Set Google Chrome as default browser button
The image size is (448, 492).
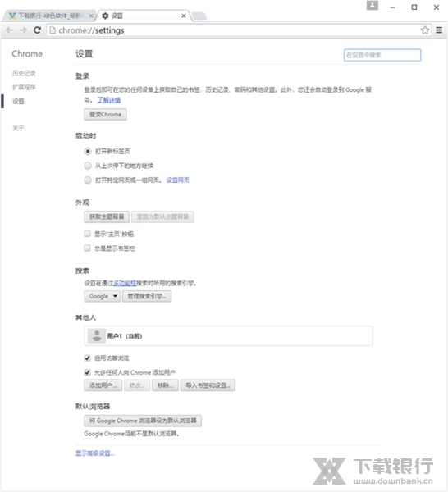[143, 421]
